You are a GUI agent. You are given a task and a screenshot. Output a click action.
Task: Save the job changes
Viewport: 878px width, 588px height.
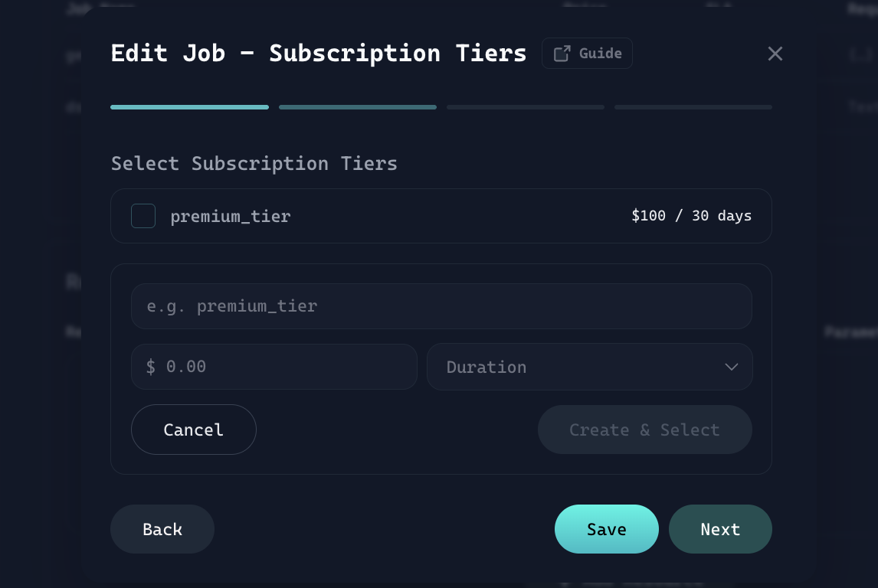(x=606, y=529)
